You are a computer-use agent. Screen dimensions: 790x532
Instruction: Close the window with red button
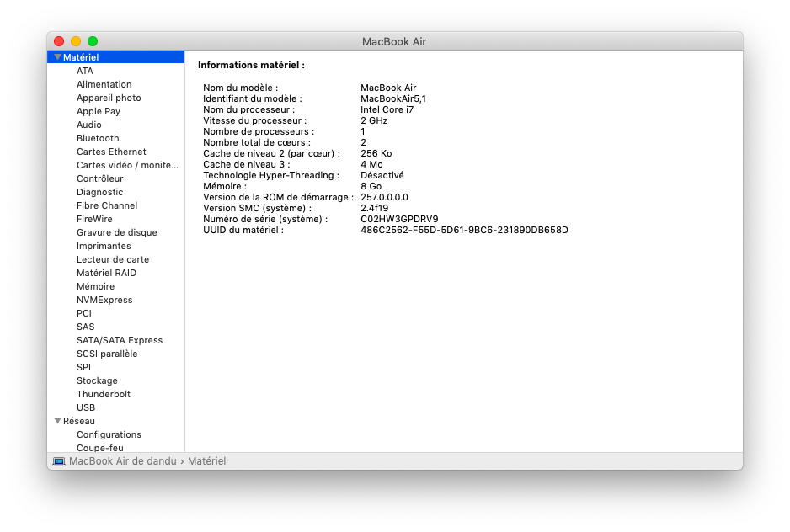click(59, 41)
